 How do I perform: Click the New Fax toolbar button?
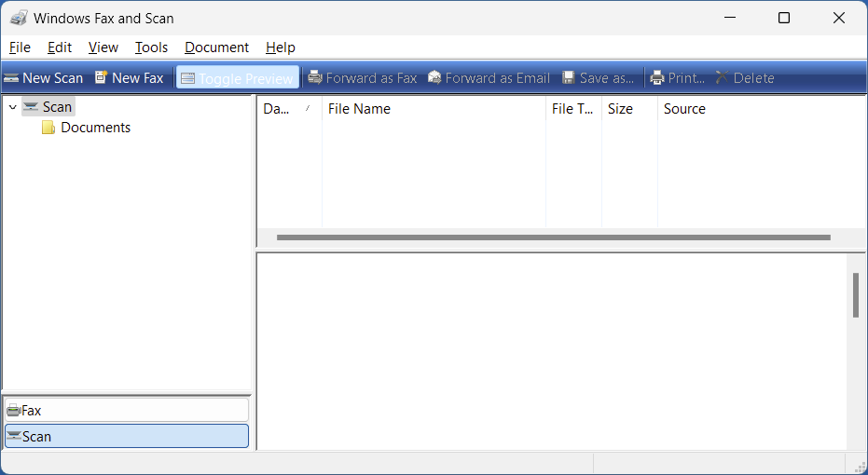[x=130, y=78]
